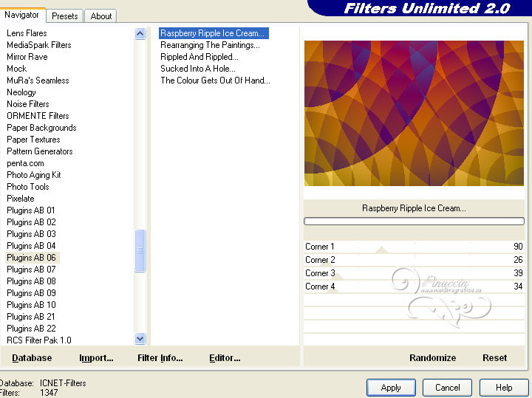
Task: Open the About tab
Action: (100, 16)
